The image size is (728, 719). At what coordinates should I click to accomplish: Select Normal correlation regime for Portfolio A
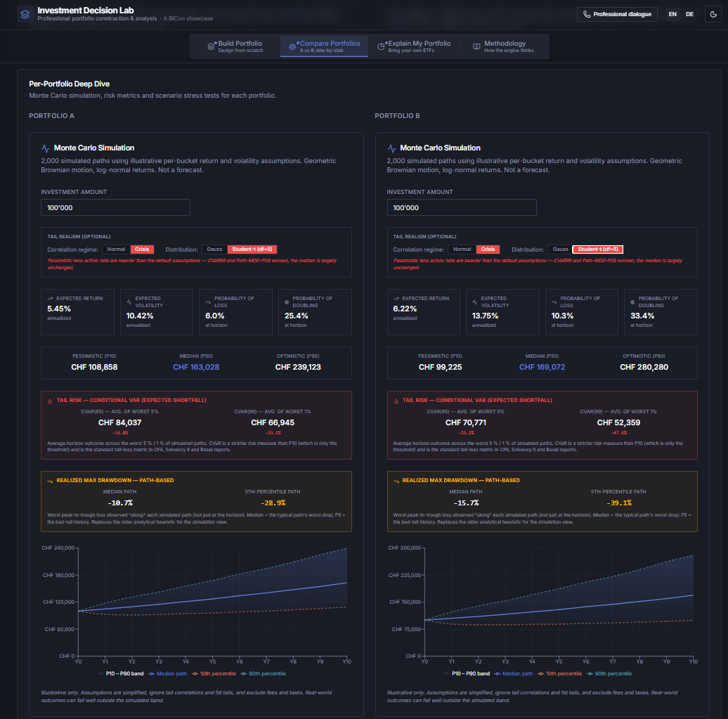pyautogui.click(x=116, y=250)
